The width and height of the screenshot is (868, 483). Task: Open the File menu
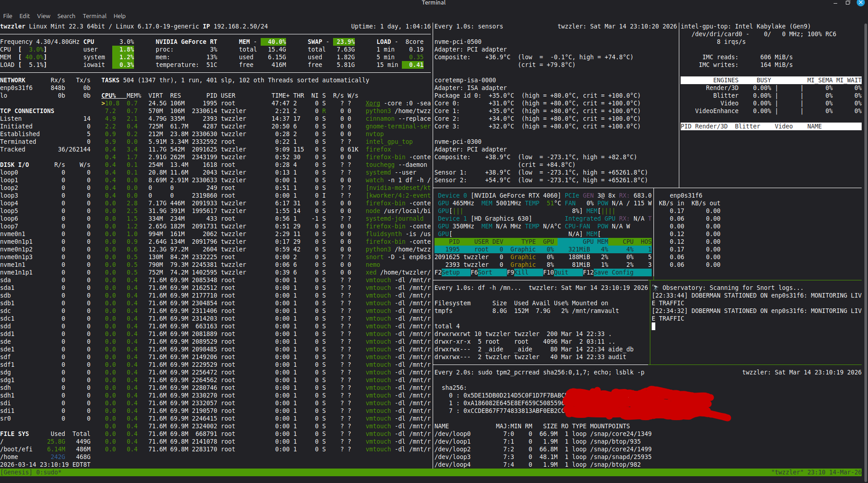click(x=8, y=16)
